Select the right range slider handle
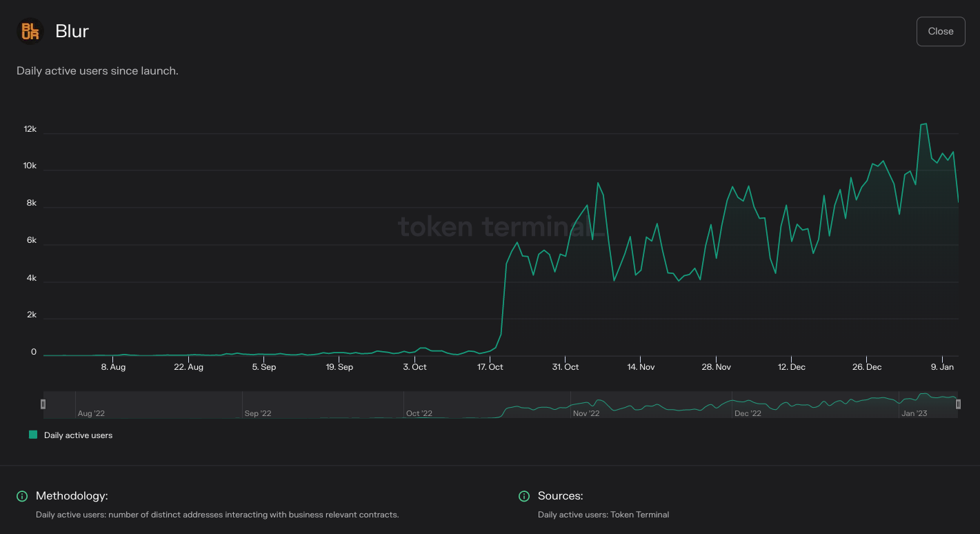This screenshot has width=980, height=534. (958, 404)
